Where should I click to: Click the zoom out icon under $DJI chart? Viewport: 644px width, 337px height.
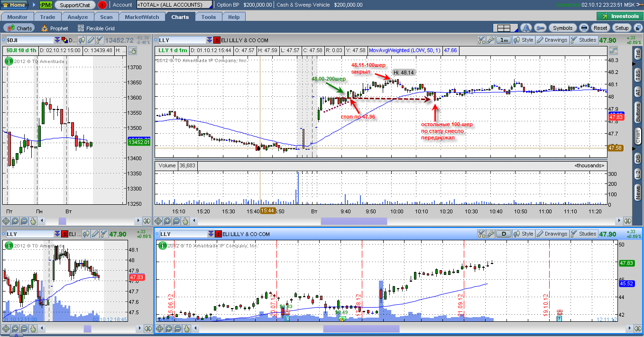(24, 221)
